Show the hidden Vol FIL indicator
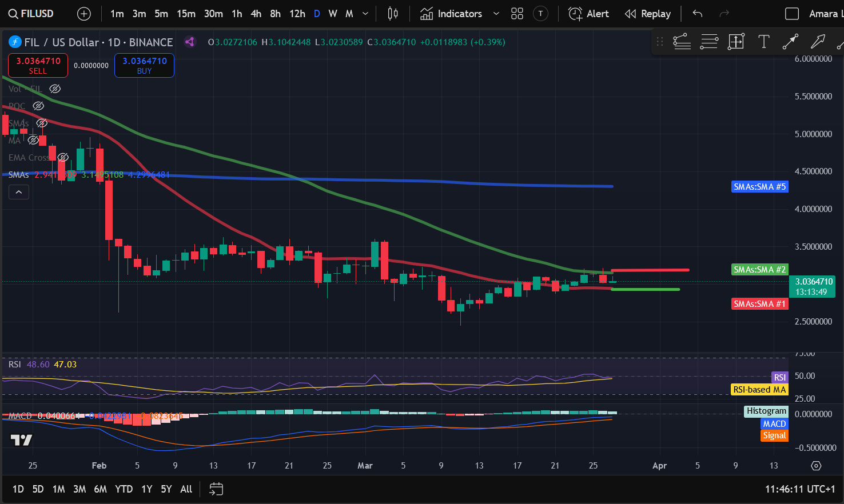Viewport: 844px width, 504px height. tap(55, 89)
